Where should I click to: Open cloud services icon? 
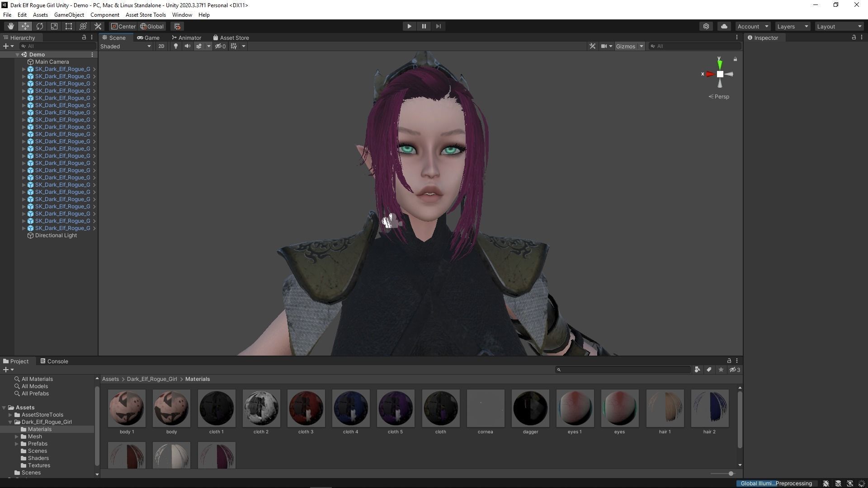[724, 26]
